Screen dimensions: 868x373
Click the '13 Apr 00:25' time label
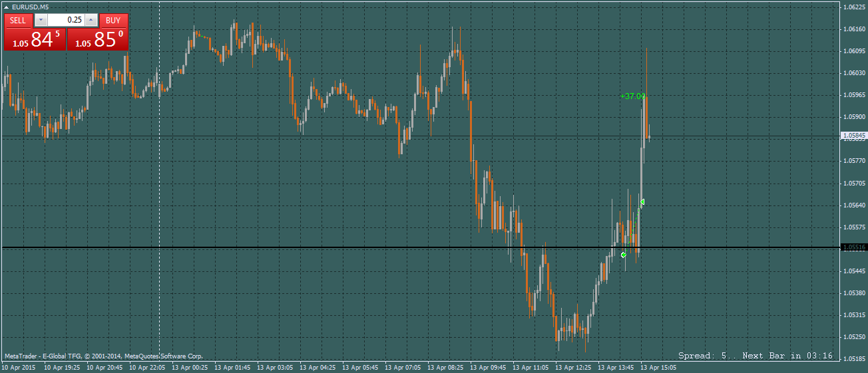pyautogui.click(x=190, y=366)
